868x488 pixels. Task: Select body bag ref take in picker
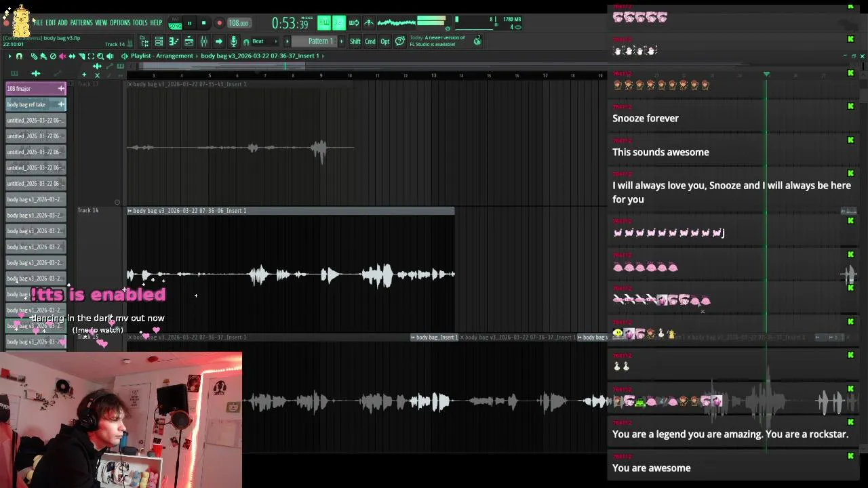(x=36, y=104)
